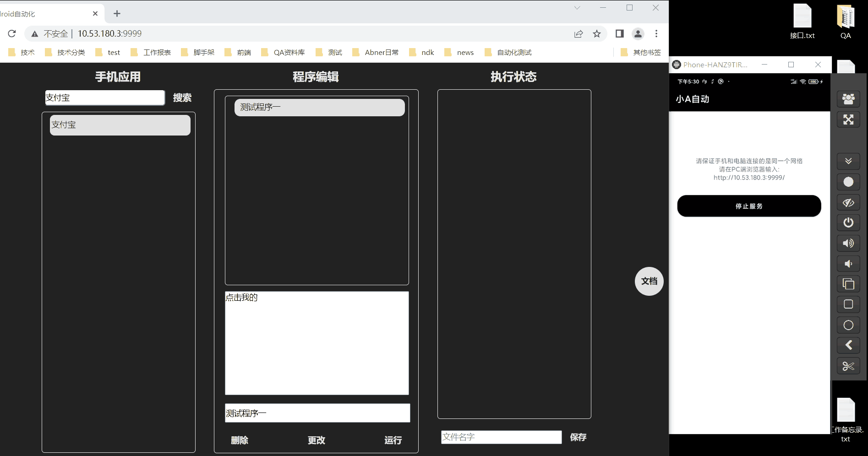Select the 接口.txt desktop file

pos(802,22)
